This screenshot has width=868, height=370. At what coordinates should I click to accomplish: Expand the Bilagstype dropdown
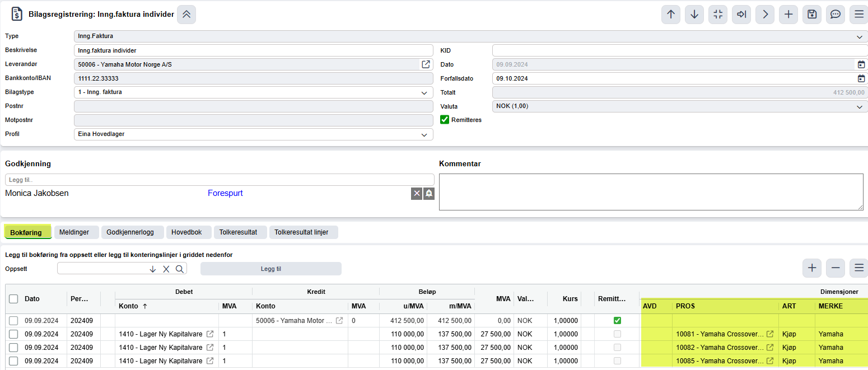(x=424, y=92)
